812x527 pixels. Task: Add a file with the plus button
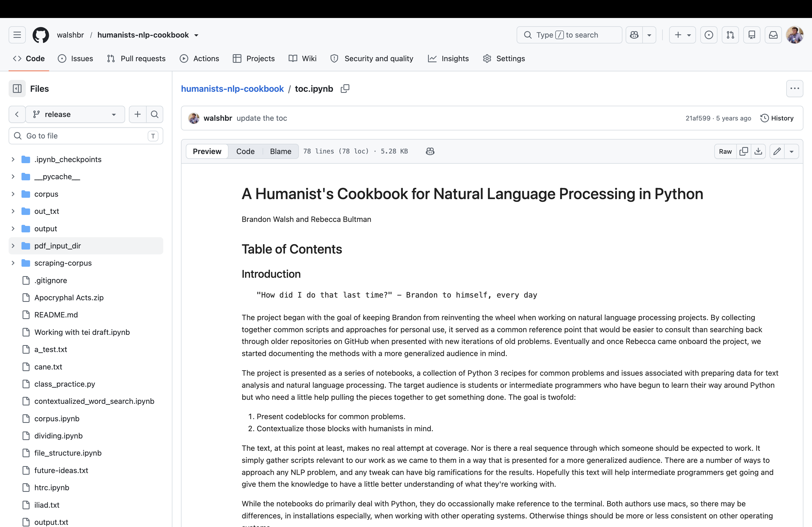(x=137, y=114)
